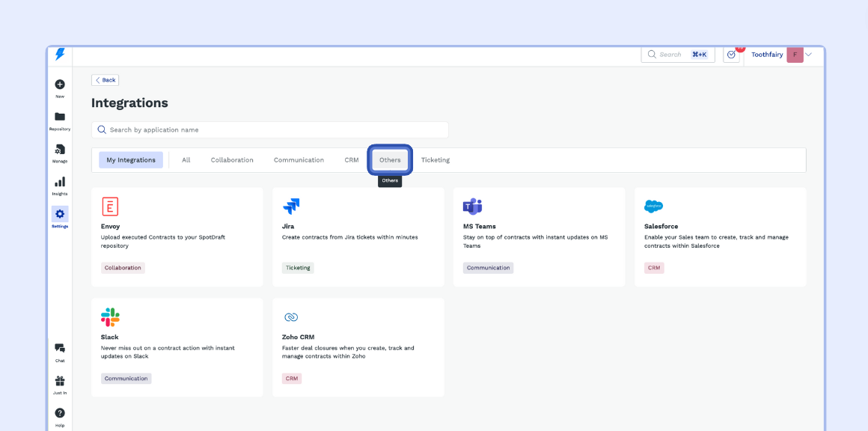Open the Repository folder icon
The image size is (868, 431).
60,117
